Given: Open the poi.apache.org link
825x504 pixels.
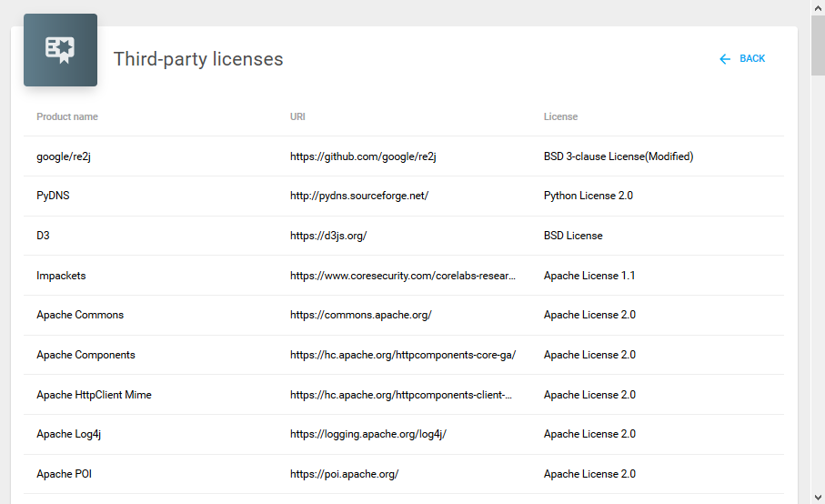Looking at the screenshot, I should pos(344,474).
